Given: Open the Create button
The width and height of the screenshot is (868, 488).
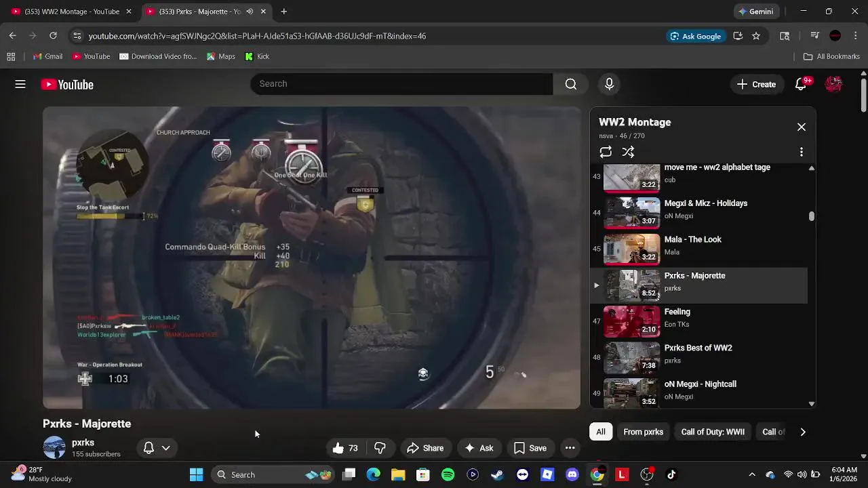Looking at the screenshot, I should [x=756, y=84].
